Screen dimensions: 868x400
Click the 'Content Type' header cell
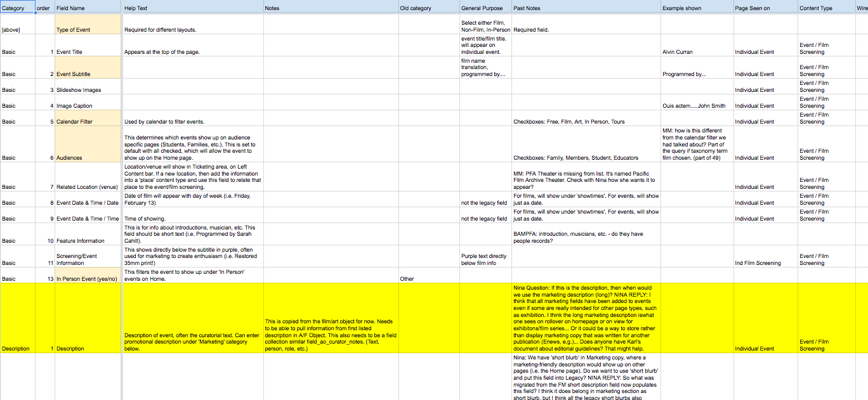(x=825, y=8)
